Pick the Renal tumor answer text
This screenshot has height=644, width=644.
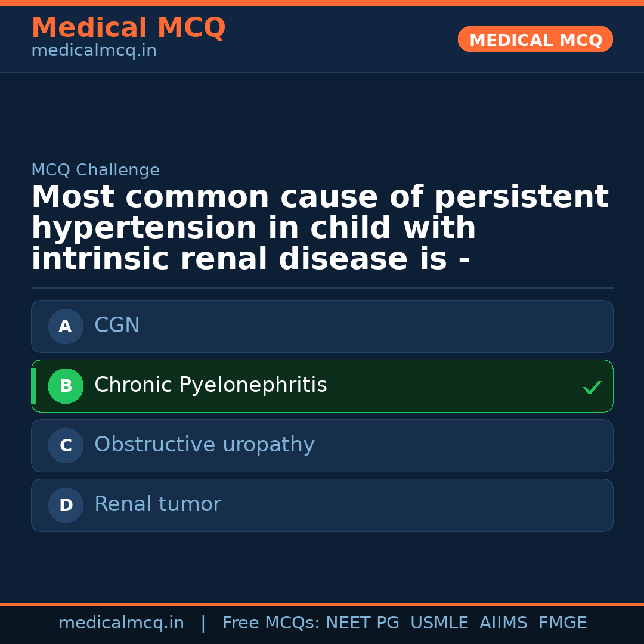[157, 504]
